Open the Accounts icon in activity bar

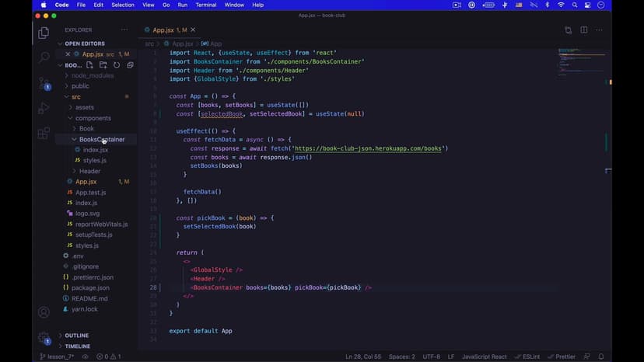pos(44,312)
